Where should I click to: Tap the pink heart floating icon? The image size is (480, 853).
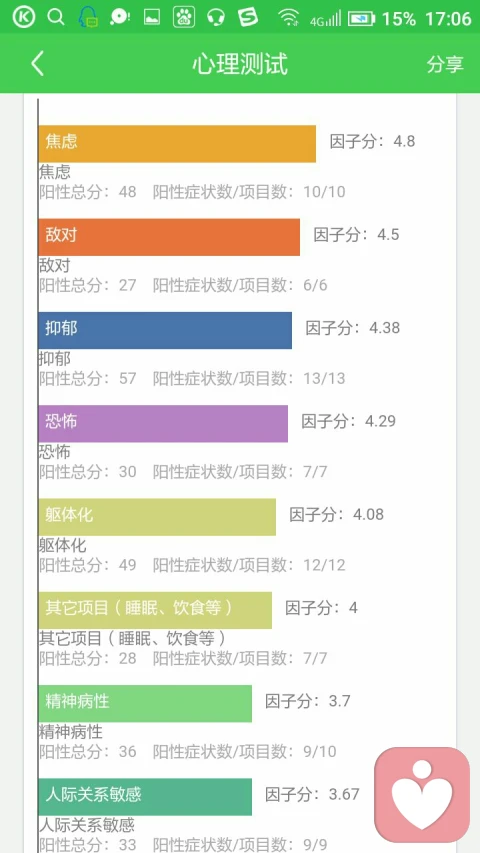422,794
